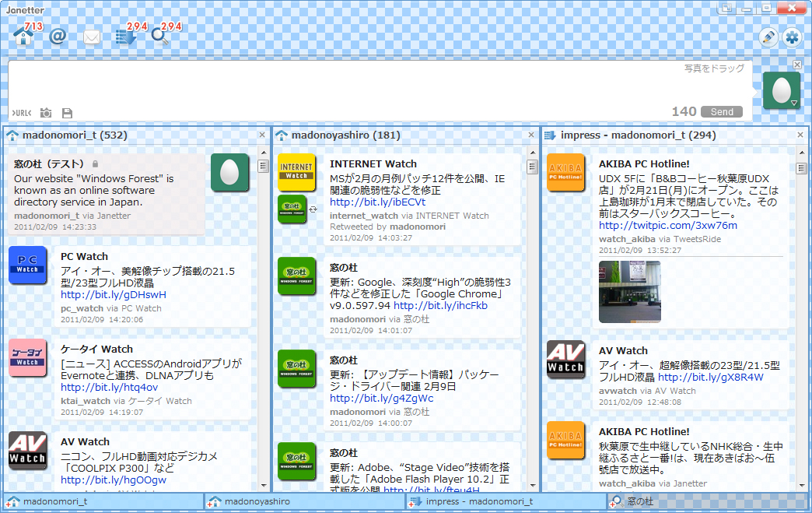This screenshot has height=513, width=812.
Task: Click the yellow INTERNET Watch avatar
Action: click(x=296, y=173)
